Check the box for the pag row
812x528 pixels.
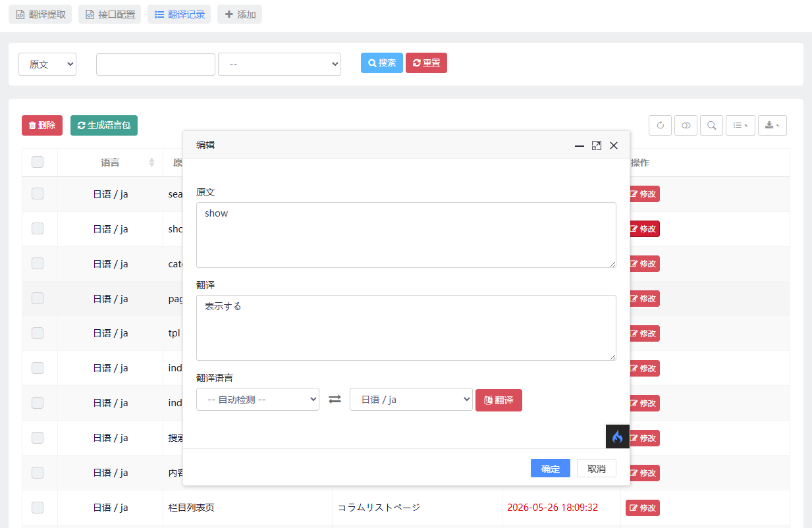[38, 298]
